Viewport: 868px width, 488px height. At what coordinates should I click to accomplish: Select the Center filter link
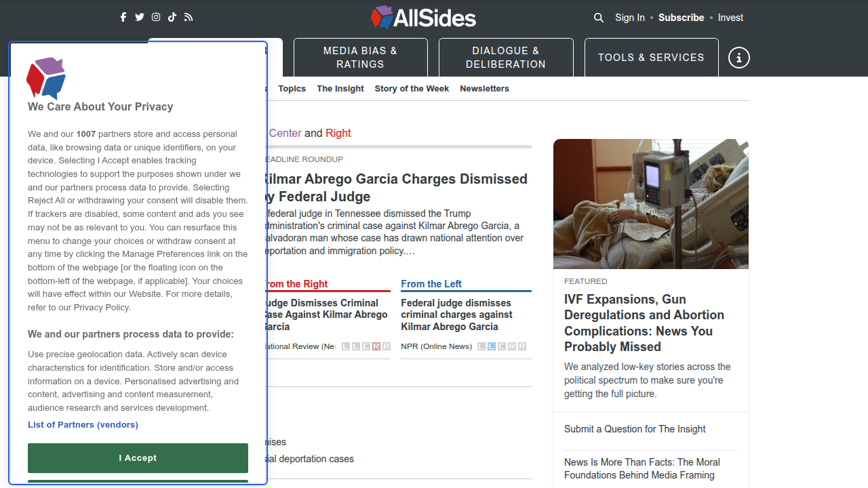pos(285,134)
